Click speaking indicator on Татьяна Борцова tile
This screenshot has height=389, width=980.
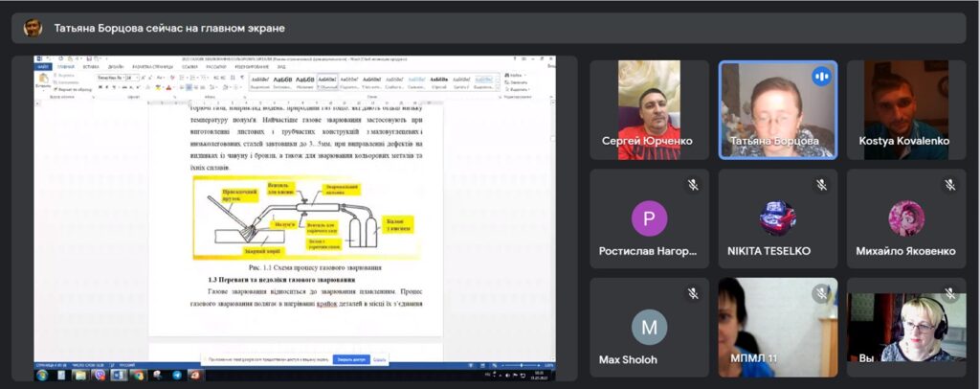click(x=822, y=77)
